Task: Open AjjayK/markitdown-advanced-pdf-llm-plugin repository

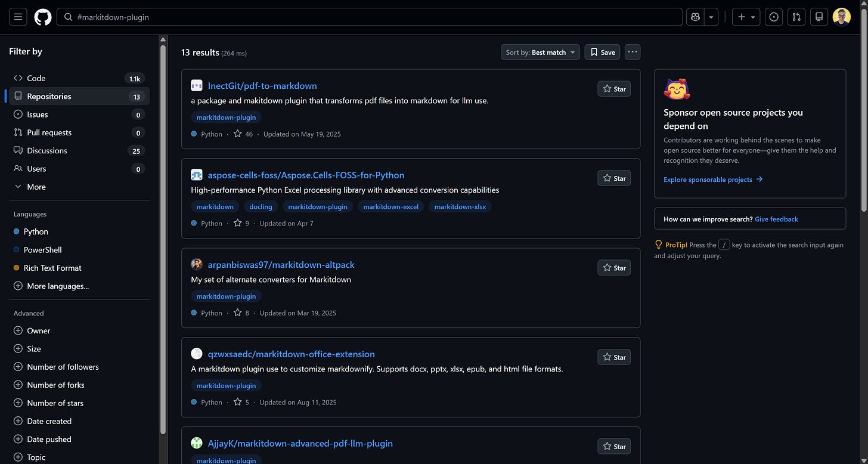Action: [x=300, y=444]
